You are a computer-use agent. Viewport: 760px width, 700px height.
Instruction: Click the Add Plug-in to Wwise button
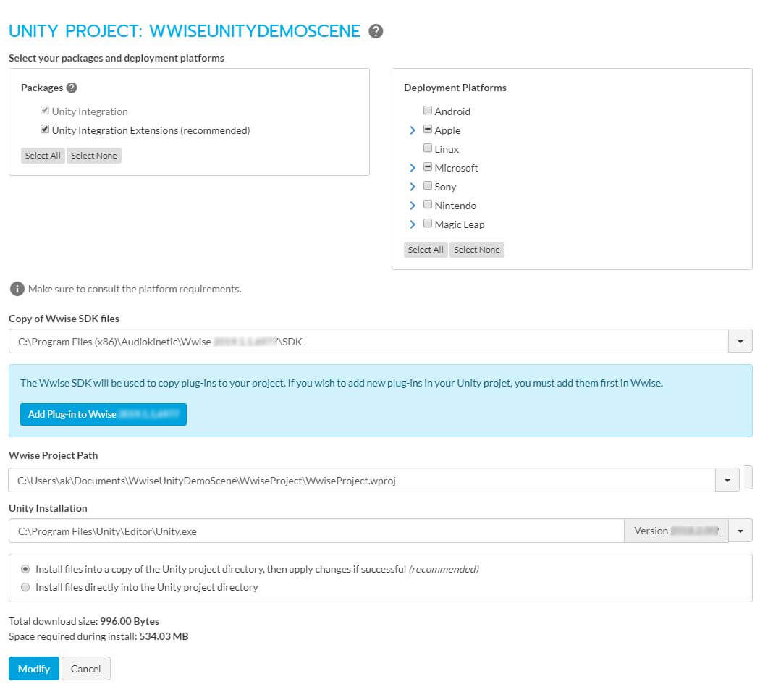[104, 415]
